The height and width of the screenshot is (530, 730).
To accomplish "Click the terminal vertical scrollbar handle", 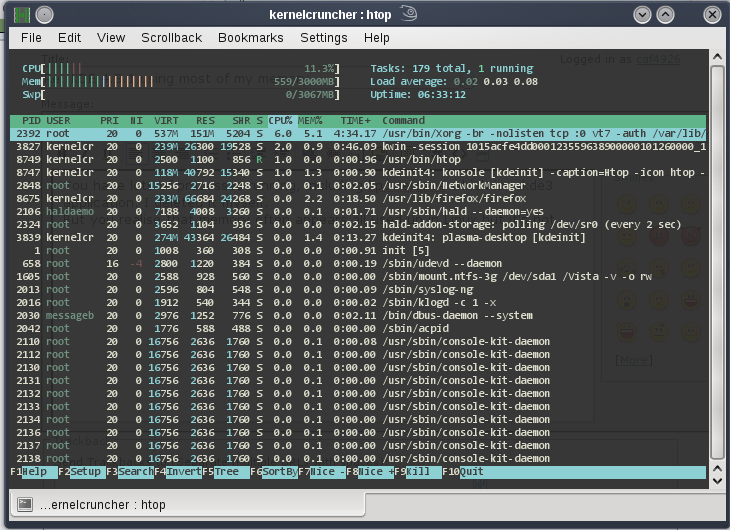I will pyautogui.click(x=717, y=262).
